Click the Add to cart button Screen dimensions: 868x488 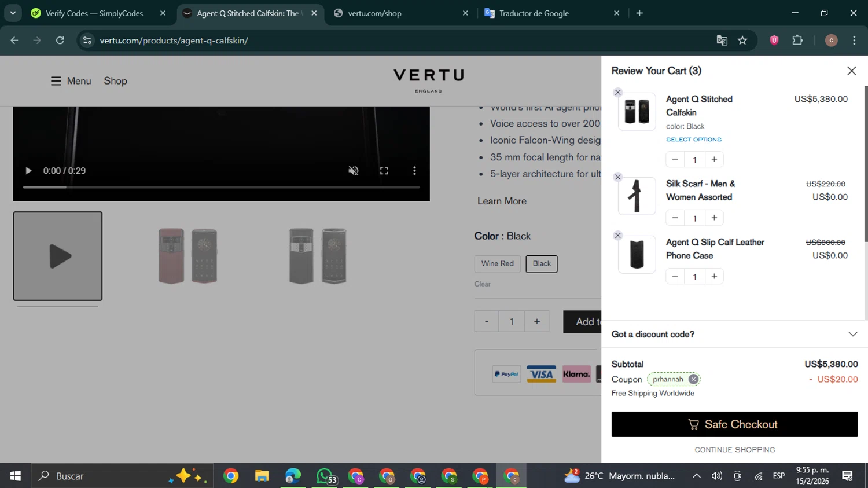[583, 321]
